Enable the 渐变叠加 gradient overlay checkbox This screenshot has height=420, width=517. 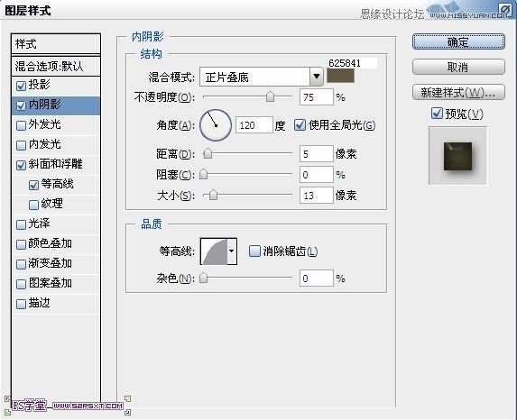(21, 264)
